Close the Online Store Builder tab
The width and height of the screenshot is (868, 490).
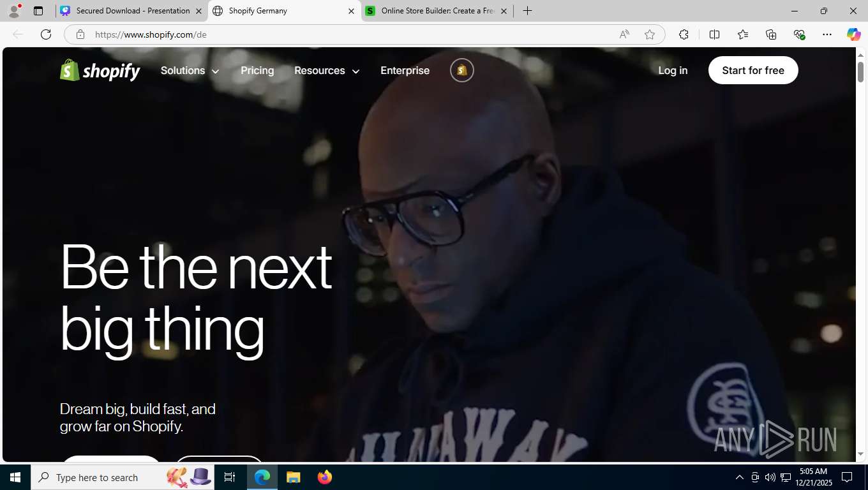pyautogui.click(x=504, y=11)
